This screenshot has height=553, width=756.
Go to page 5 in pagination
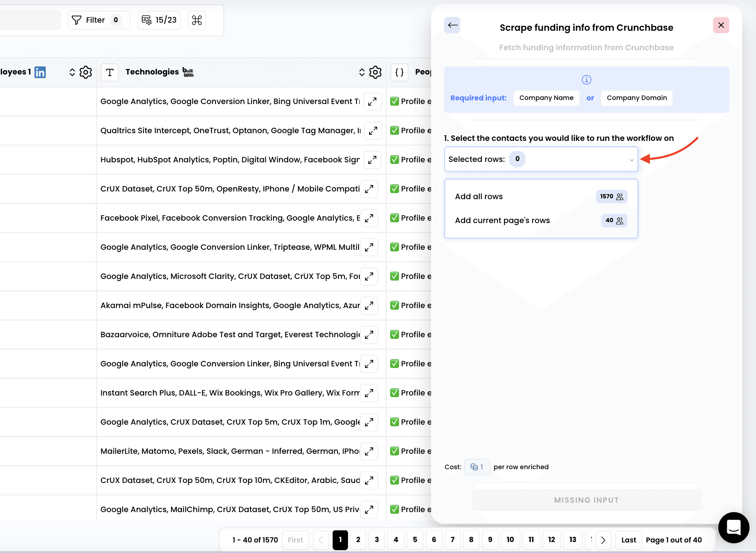click(x=415, y=540)
